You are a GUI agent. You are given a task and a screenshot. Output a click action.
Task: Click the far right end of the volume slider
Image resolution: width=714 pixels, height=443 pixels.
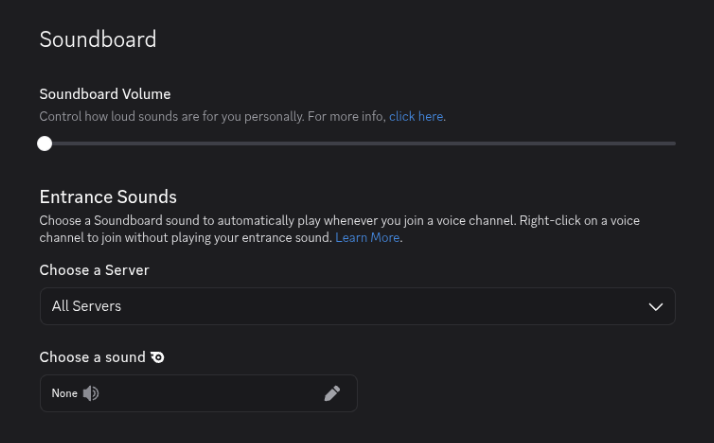(673, 143)
